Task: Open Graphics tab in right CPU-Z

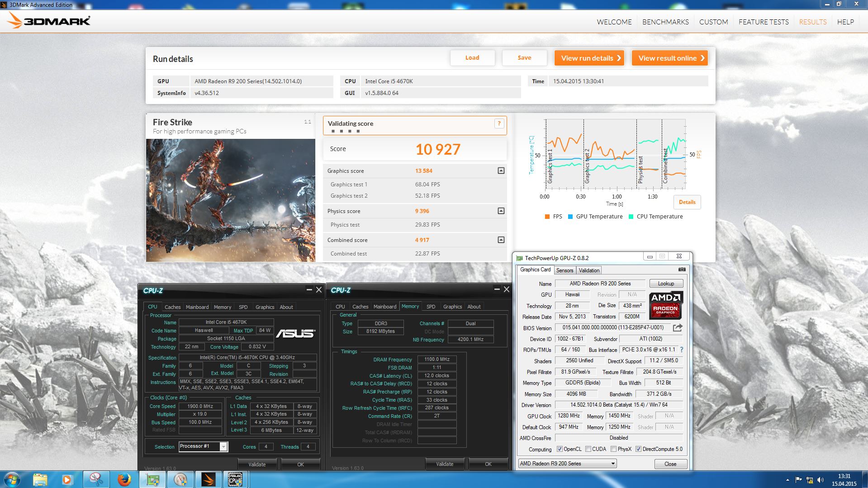Action: point(452,307)
